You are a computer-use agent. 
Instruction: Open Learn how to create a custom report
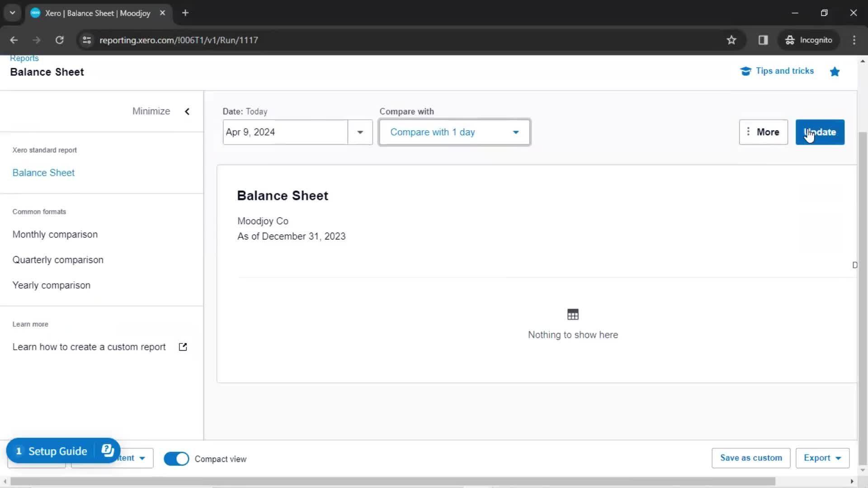point(89,347)
